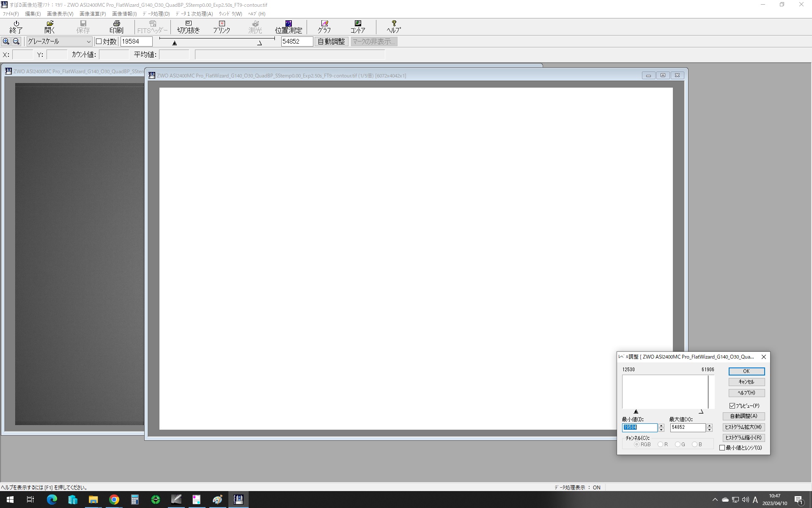Open Windows Start menu
This screenshot has width=812, height=508.
tap(10, 500)
